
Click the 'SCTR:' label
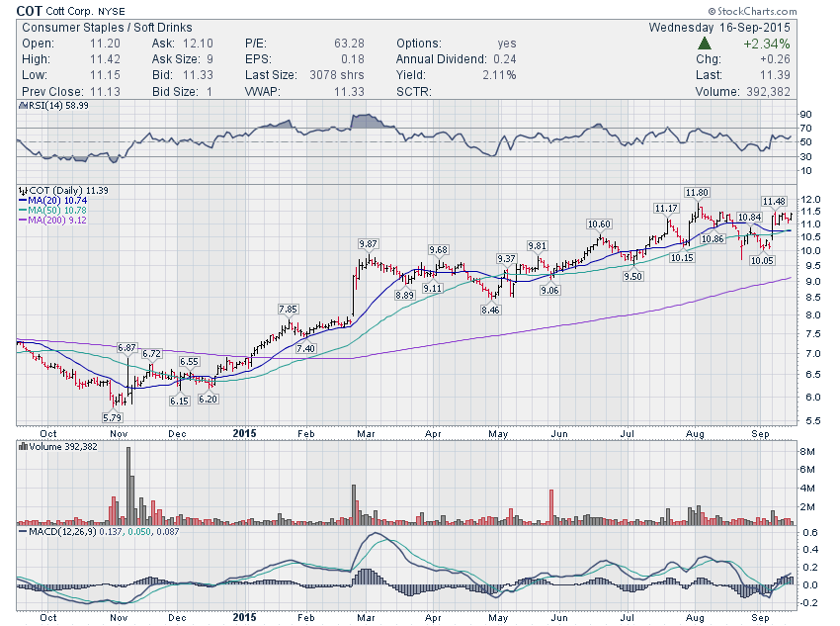pyautogui.click(x=413, y=92)
